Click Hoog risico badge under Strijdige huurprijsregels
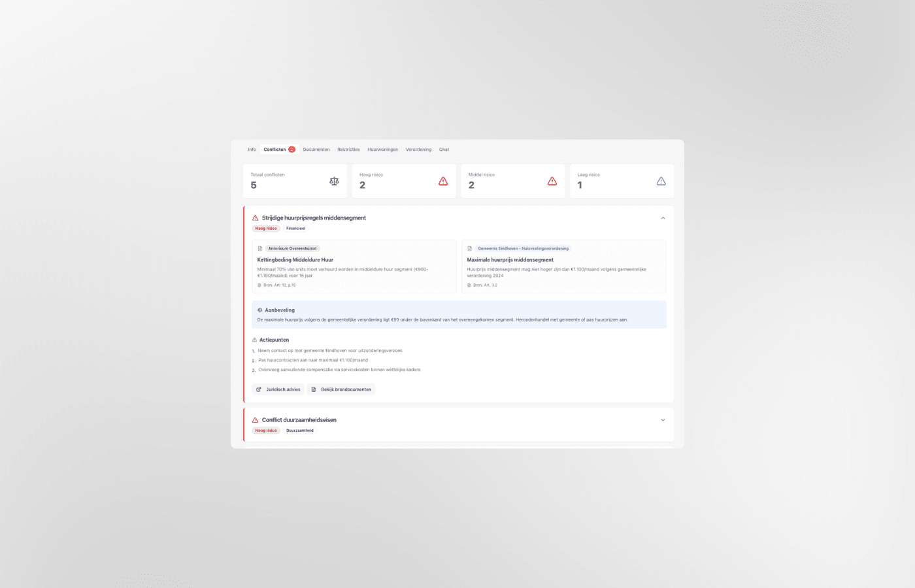The width and height of the screenshot is (915, 588). click(x=266, y=229)
